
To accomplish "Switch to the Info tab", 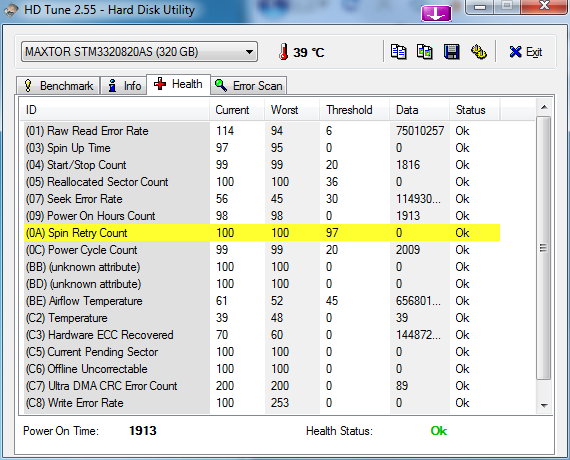I will coord(124,86).
